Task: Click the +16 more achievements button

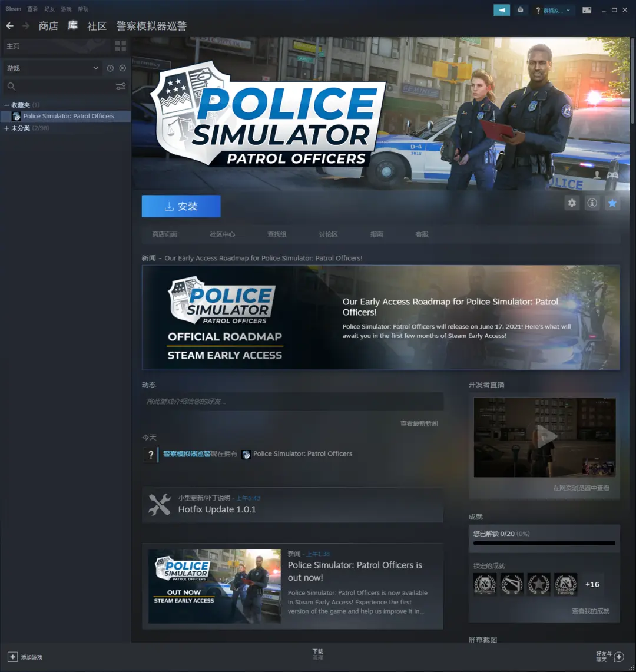Action: click(592, 584)
